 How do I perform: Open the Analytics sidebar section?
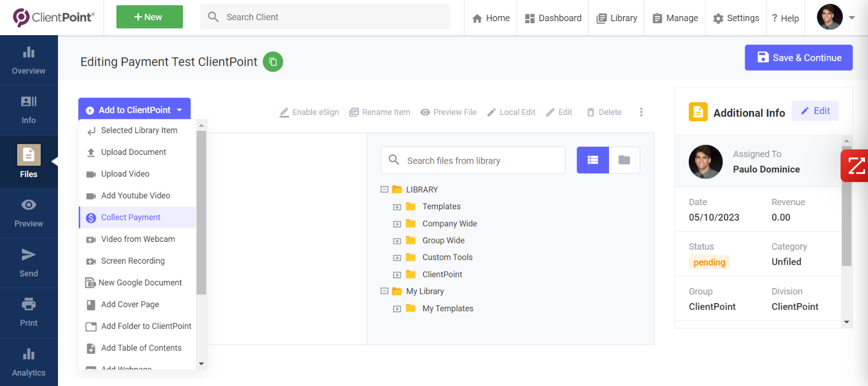click(28, 362)
